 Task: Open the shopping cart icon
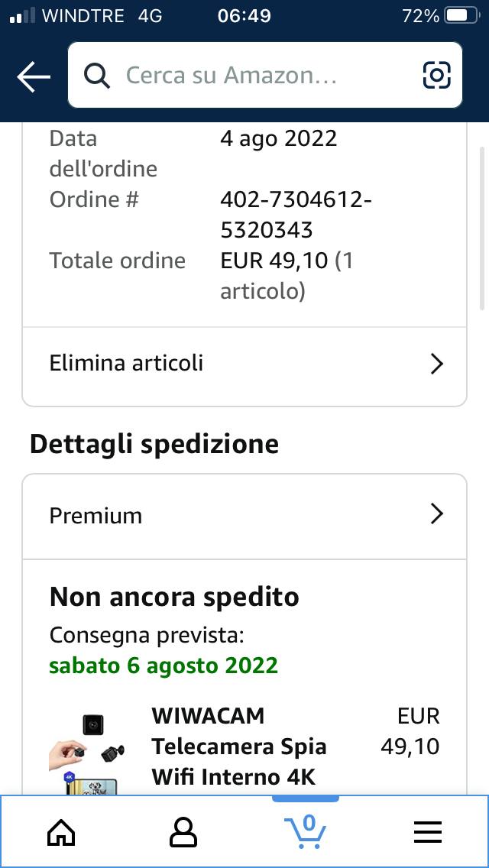click(305, 831)
